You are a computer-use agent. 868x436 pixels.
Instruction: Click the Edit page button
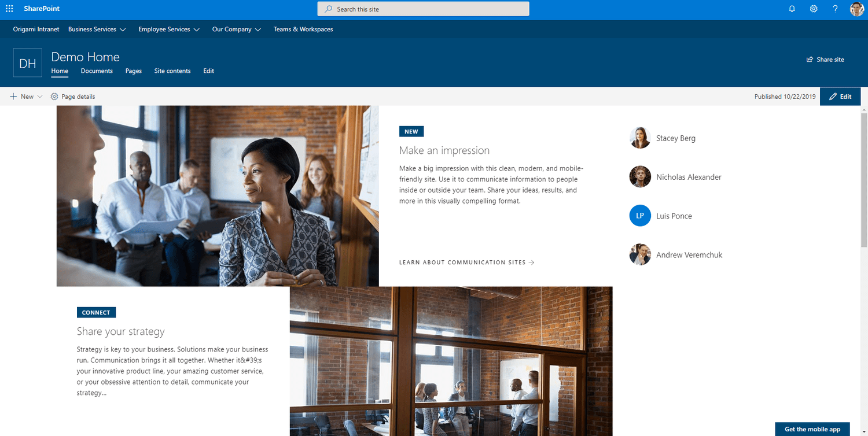[840, 96]
